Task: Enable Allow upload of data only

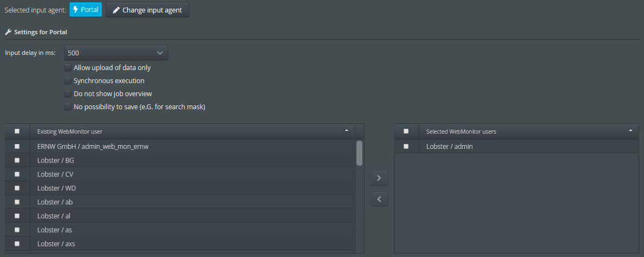Action: [68, 67]
